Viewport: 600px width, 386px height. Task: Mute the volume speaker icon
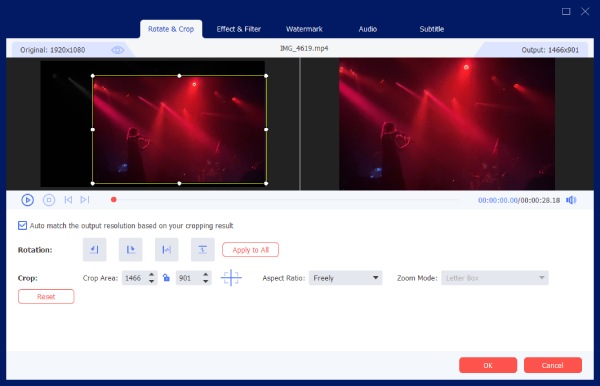(x=571, y=200)
